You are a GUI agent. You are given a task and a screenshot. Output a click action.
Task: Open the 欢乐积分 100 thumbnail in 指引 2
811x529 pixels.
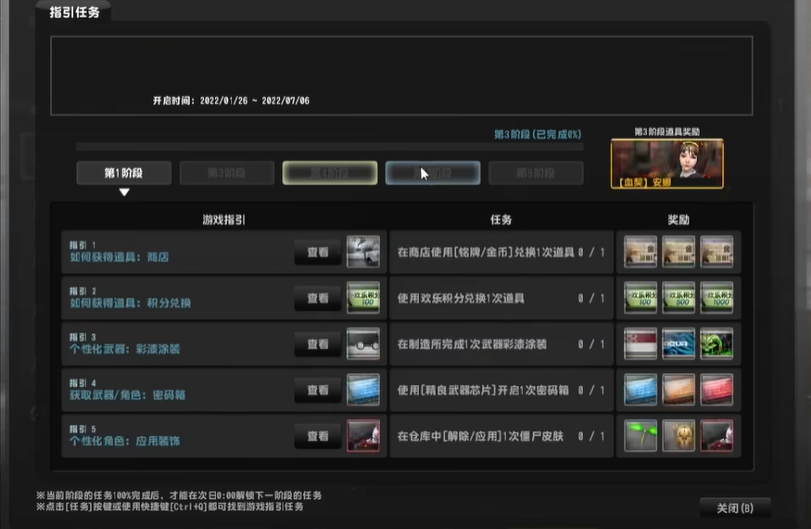pyautogui.click(x=363, y=298)
